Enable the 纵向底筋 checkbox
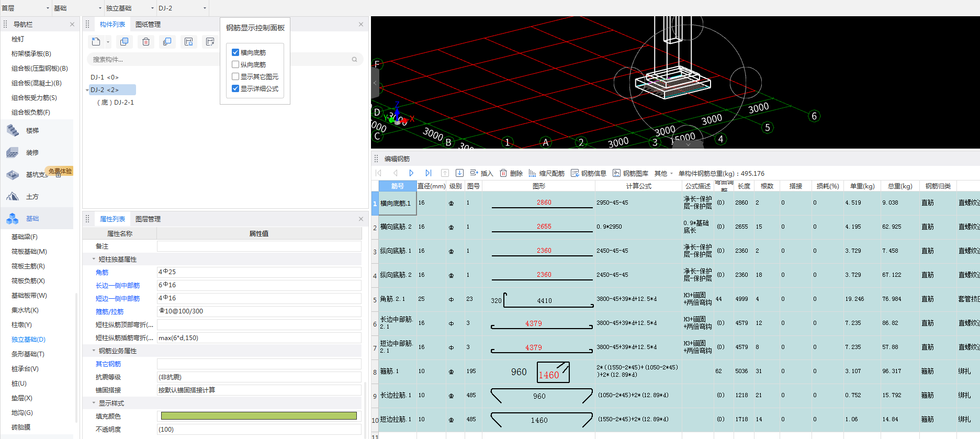980x439 pixels. coord(235,64)
